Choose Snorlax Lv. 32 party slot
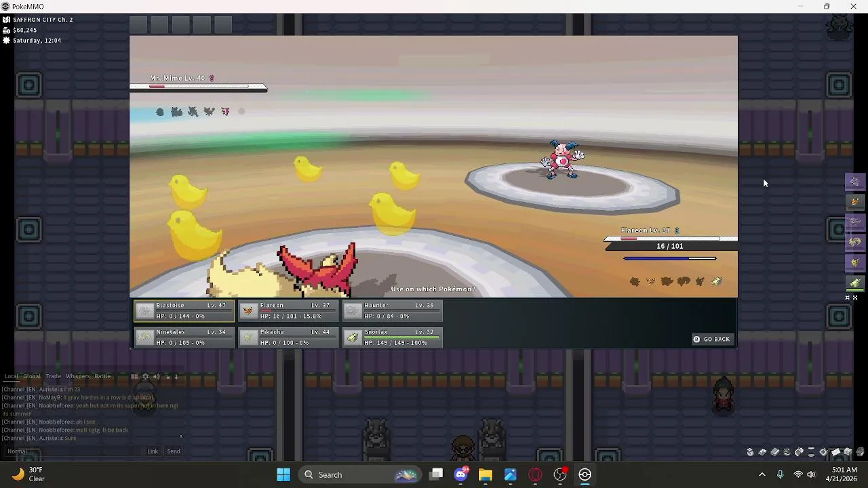The height and width of the screenshot is (488, 868). tap(393, 338)
